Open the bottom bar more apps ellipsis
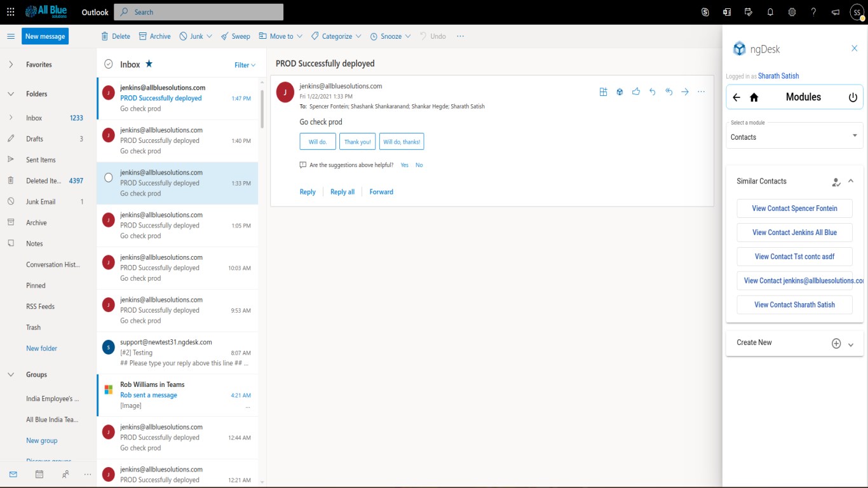 click(88, 474)
